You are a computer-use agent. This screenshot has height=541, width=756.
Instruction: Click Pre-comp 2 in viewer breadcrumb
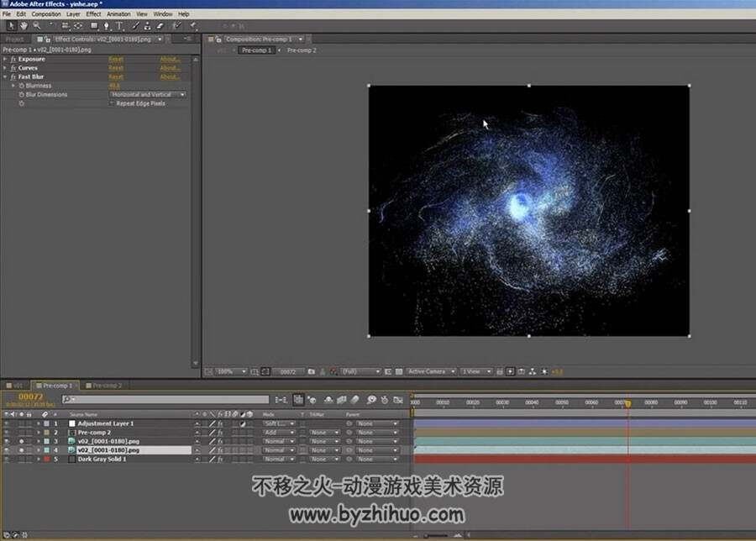click(302, 50)
